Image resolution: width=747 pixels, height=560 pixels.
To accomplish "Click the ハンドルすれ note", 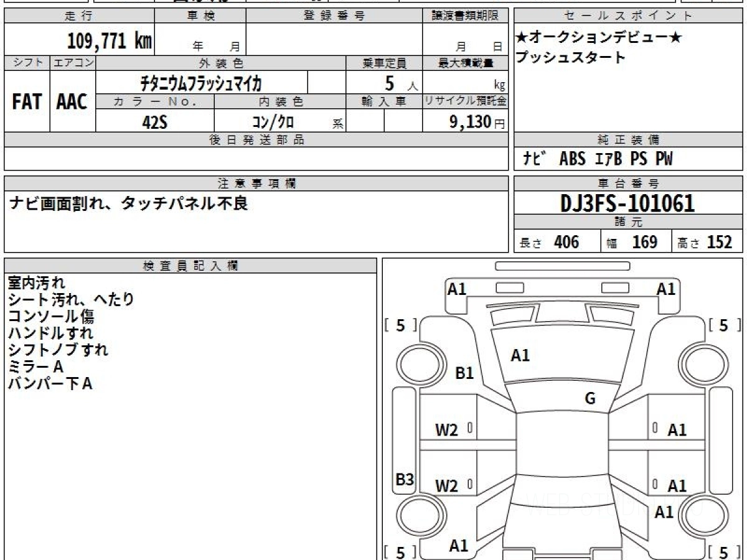I will pos(50,333).
